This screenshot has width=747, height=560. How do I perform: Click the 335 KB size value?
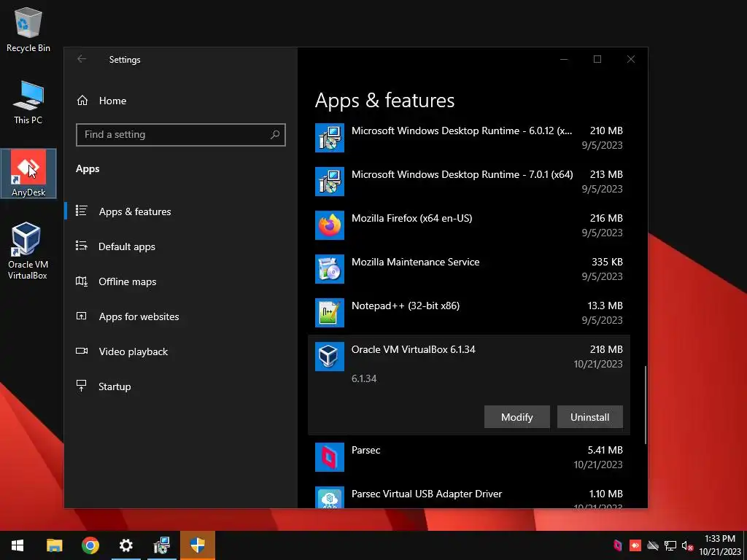pyautogui.click(x=607, y=262)
